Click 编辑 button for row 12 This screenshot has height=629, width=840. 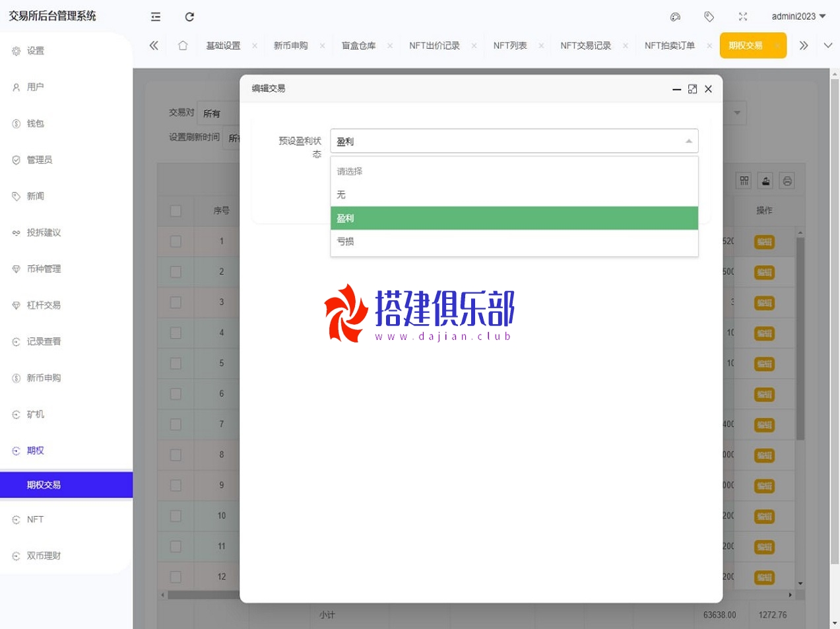(x=764, y=578)
